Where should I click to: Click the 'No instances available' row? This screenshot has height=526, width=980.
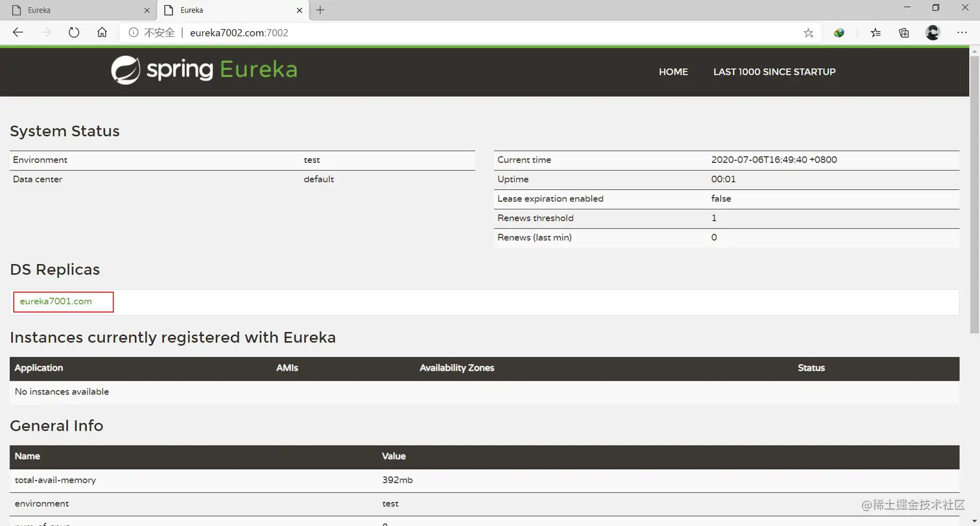pos(484,392)
